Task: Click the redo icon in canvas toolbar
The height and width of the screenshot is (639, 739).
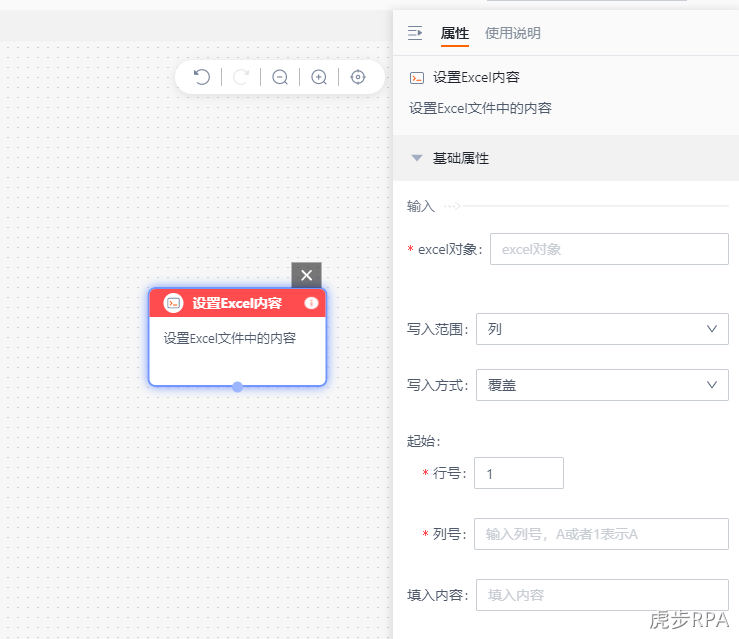Action: pyautogui.click(x=241, y=77)
